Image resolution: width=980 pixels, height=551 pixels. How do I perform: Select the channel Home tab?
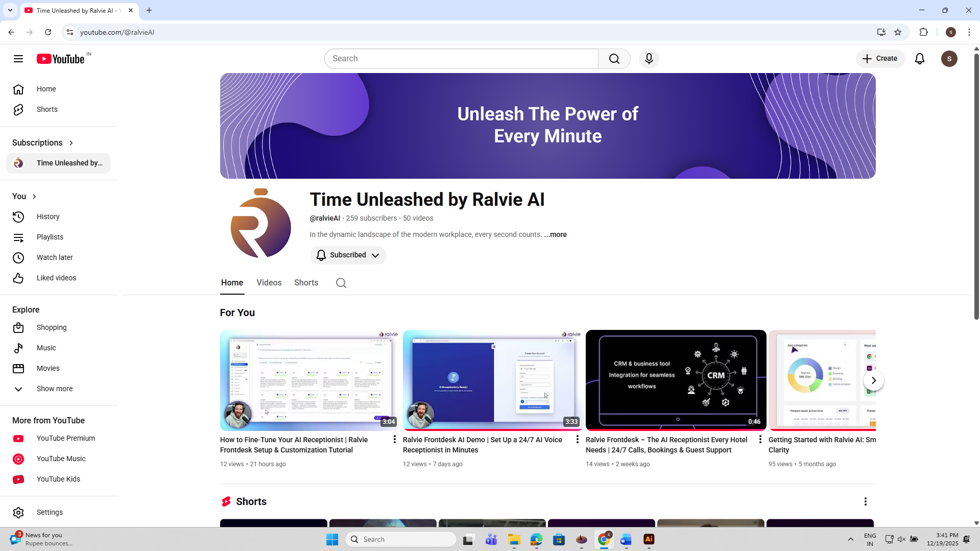click(232, 283)
